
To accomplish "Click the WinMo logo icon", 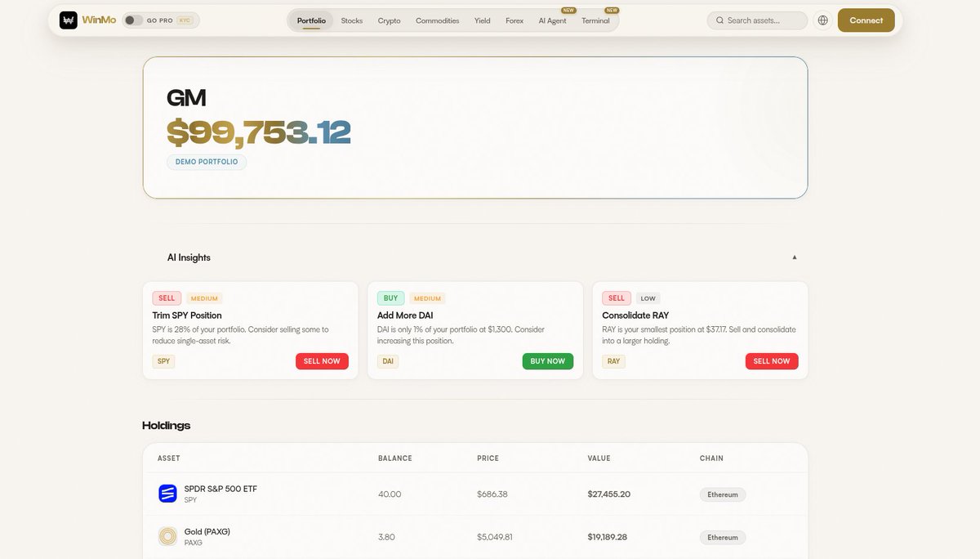I will coord(69,20).
